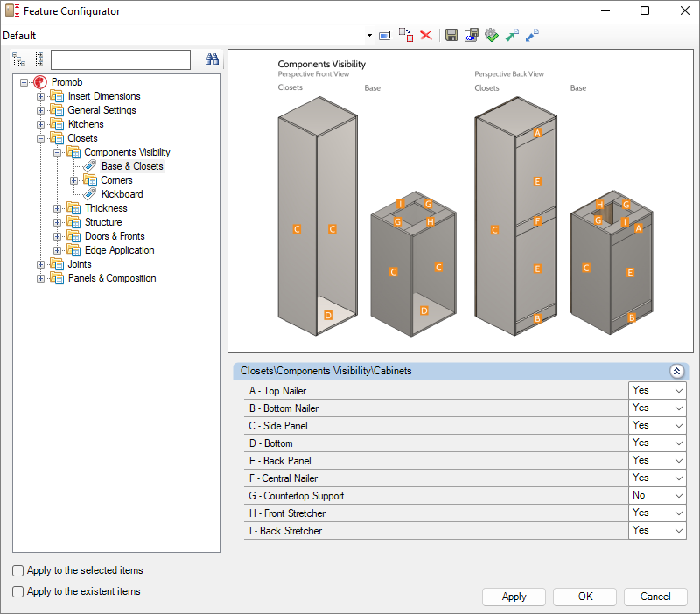Click the rename configuration icon
The width and height of the screenshot is (700, 614).
point(385,35)
